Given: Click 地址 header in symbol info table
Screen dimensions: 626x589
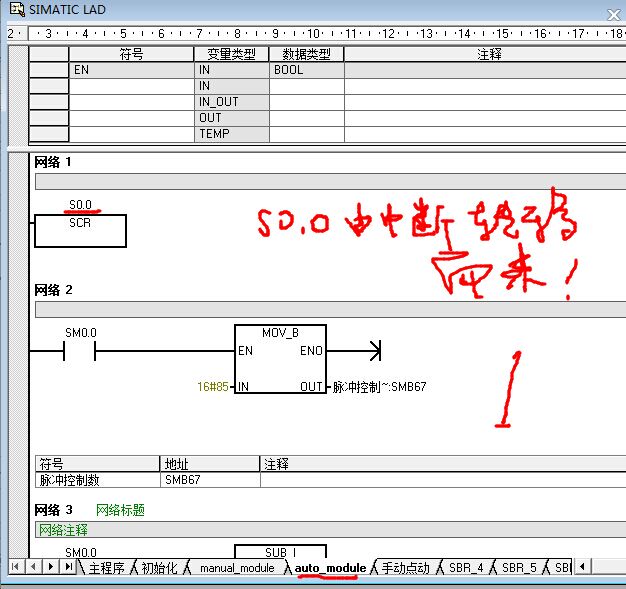Looking at the screenshot, I should pyautogui.click(x=210, y=464).
